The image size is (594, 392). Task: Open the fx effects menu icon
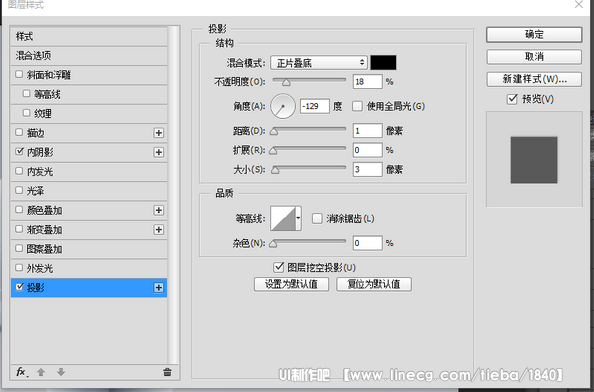(21, 372)
